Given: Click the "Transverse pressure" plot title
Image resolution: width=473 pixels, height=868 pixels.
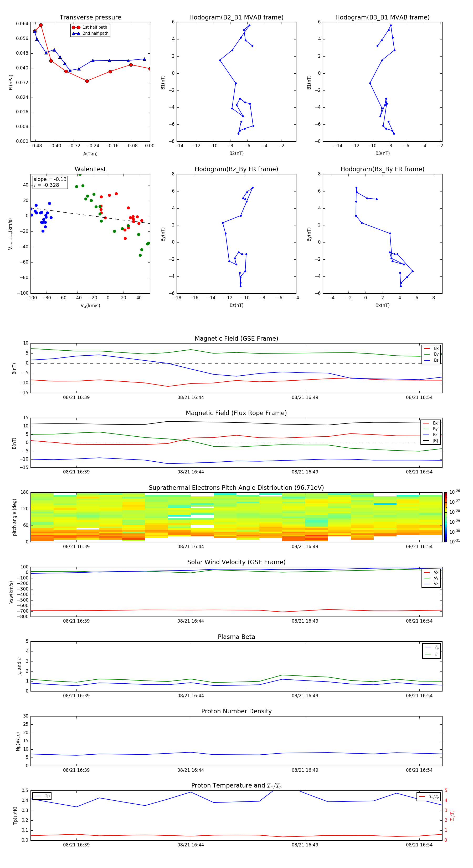Looking at the screenshot, I should coord(90,18).
